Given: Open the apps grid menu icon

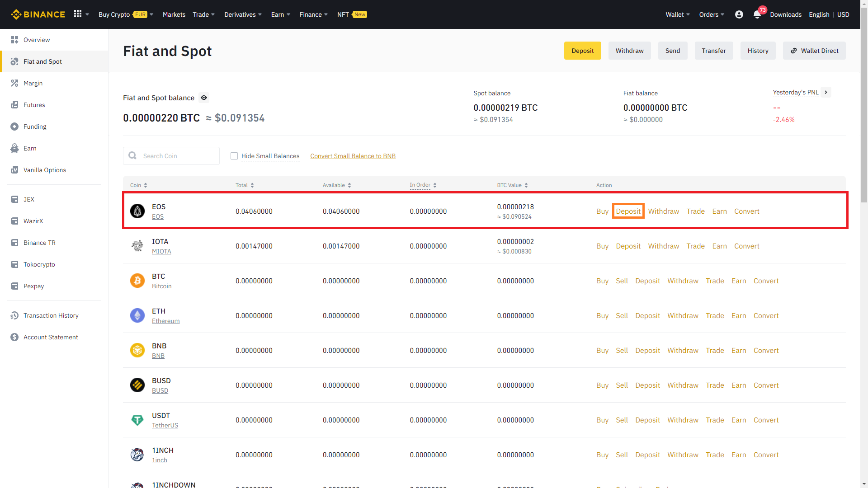Looking at the screenshot, I should pos(78,14).
